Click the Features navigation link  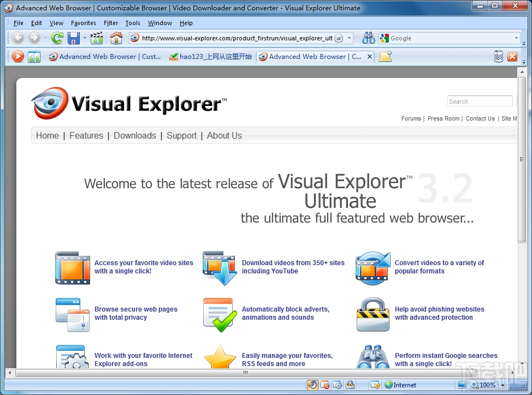pyautogui.click(x=86, y=135)
